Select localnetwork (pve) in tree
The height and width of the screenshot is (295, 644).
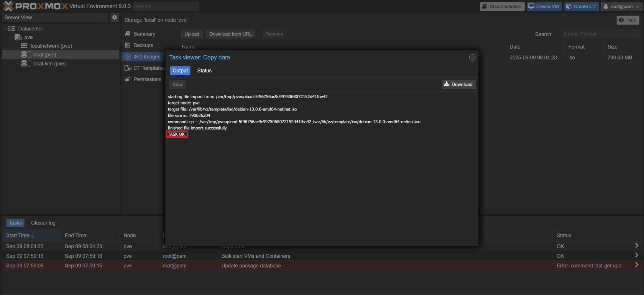point(51,46)
